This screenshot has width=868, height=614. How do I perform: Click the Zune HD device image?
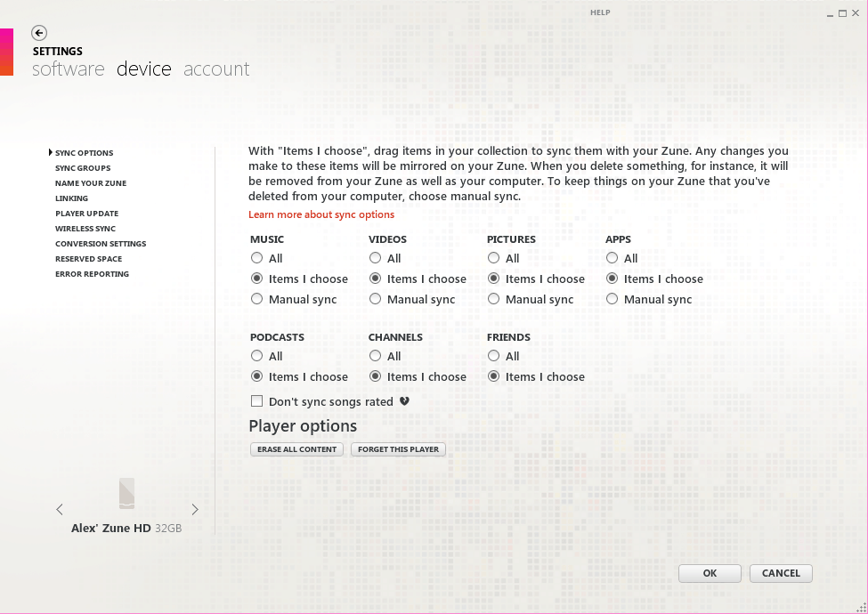[x=126, y=493]
